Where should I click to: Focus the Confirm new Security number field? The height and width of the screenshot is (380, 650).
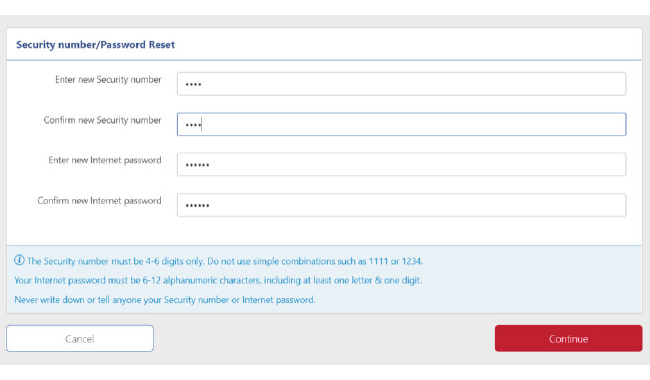401,124
